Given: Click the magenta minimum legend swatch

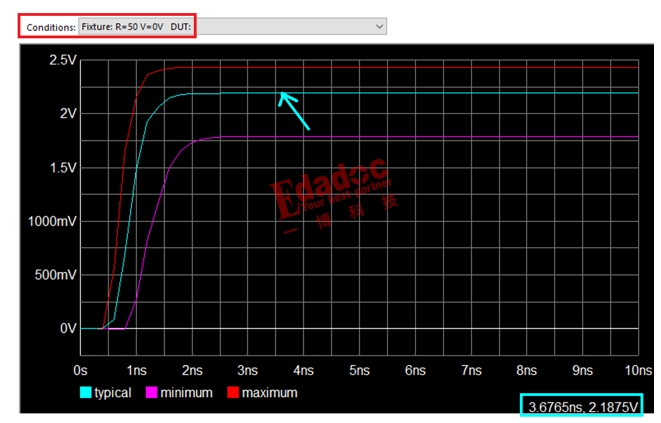Looking at the screenshot, I should click(x=153, y=393).
